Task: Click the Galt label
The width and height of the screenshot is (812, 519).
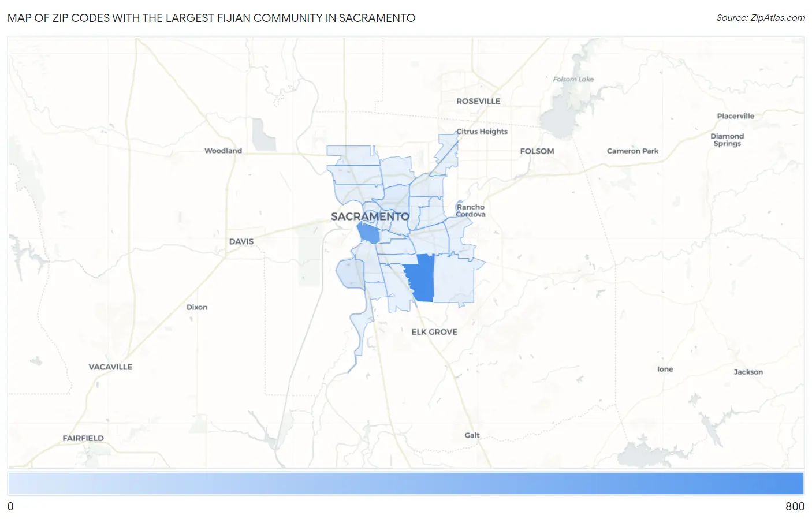Action: click(x=472, y=435)
